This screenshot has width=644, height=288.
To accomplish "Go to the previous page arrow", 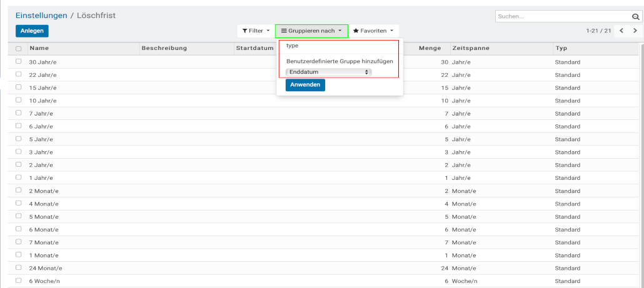I will click(x=621, y=31).
